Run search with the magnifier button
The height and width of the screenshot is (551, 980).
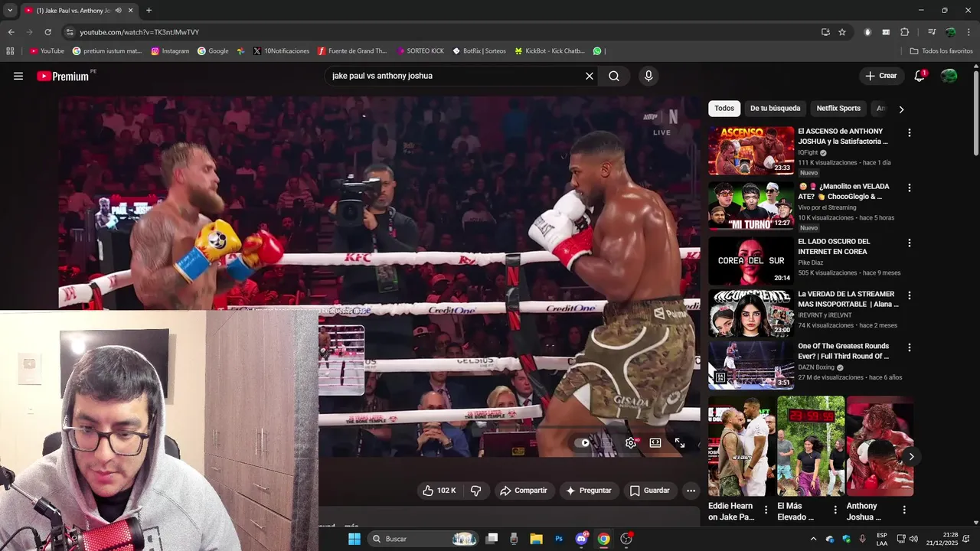pyautogui.click(x=614, y=76)
